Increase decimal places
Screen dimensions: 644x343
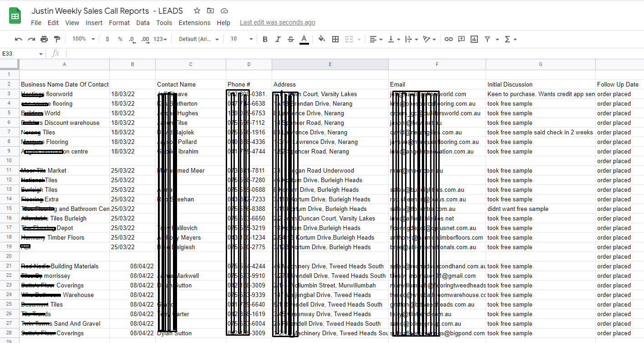[x=145, y=39]
